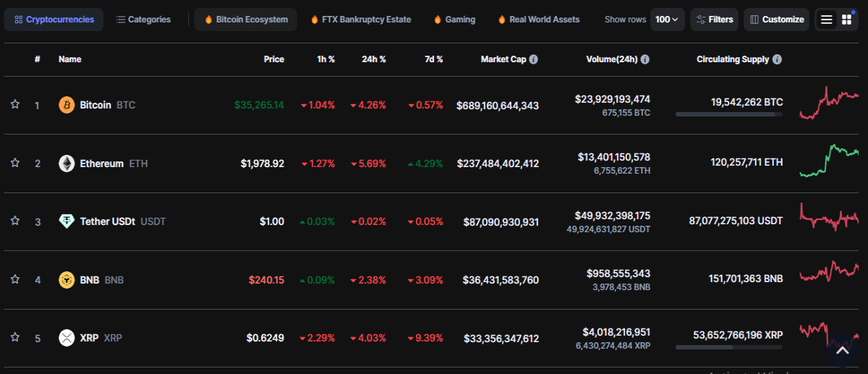Open Ethereum green 7-day sparkline chart
The width and height of the screenshot is (868, 374).
(x=829, y=160)
